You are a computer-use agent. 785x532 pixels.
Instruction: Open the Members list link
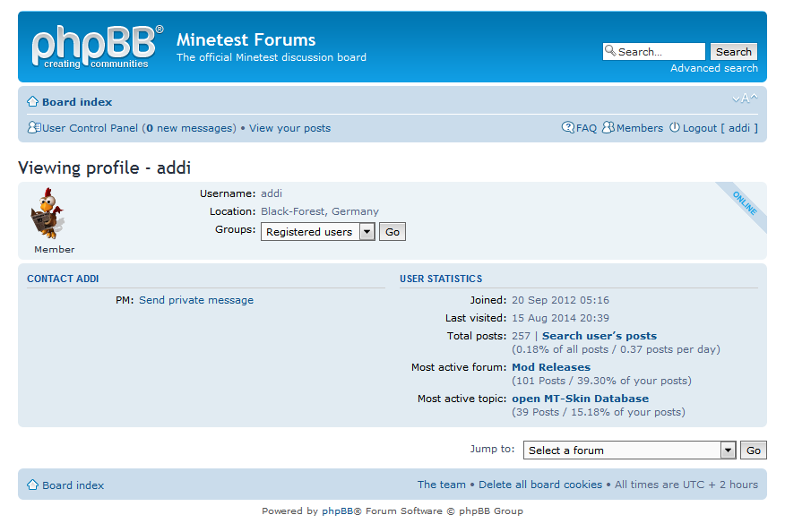(640, 128)
